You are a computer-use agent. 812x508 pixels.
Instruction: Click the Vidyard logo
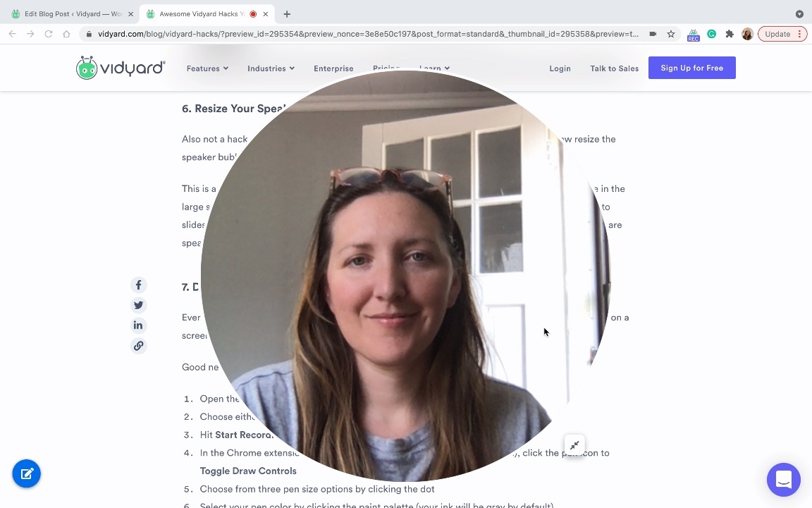(121, 68)
